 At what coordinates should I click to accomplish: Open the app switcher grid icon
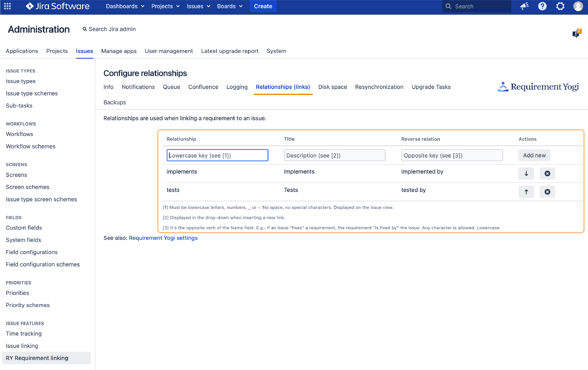coord(7,6)
